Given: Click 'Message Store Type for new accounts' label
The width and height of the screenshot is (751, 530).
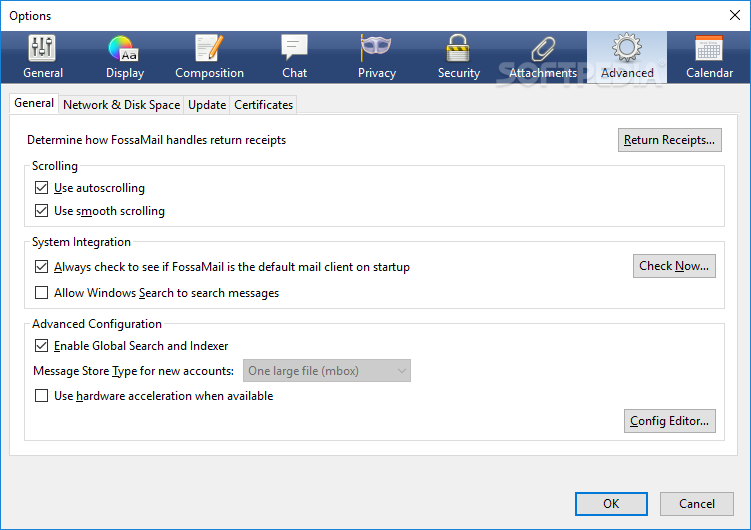Looking at the screenshot, I should tap(133, 371).
